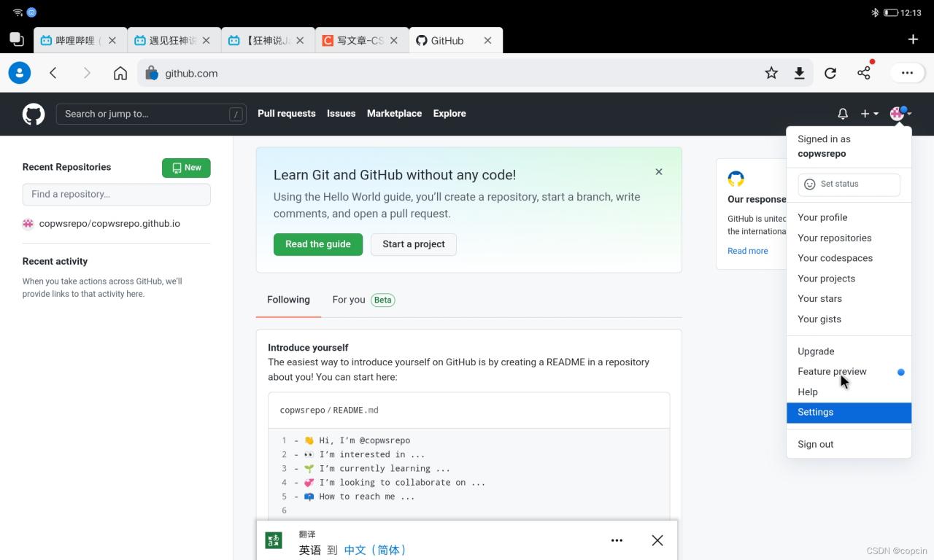The height and width of the screenshot is (560, 934).
Task: View site security lock info
Action: 151,73
